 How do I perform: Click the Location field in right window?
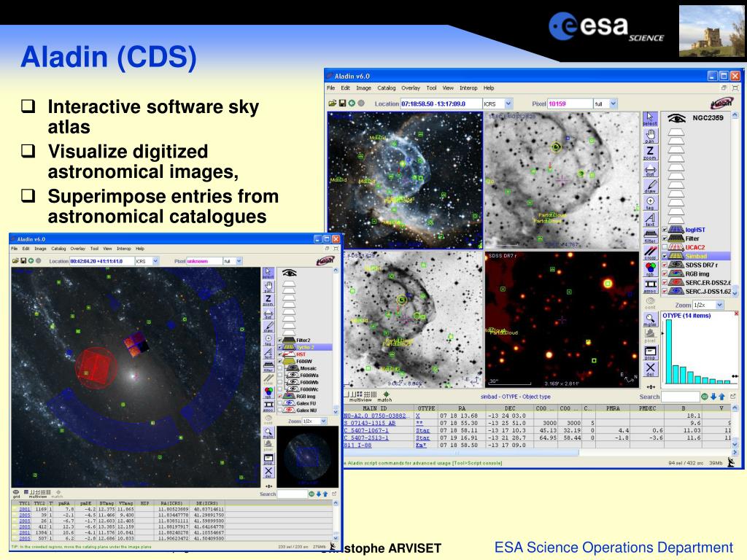[x=441, y=104]
